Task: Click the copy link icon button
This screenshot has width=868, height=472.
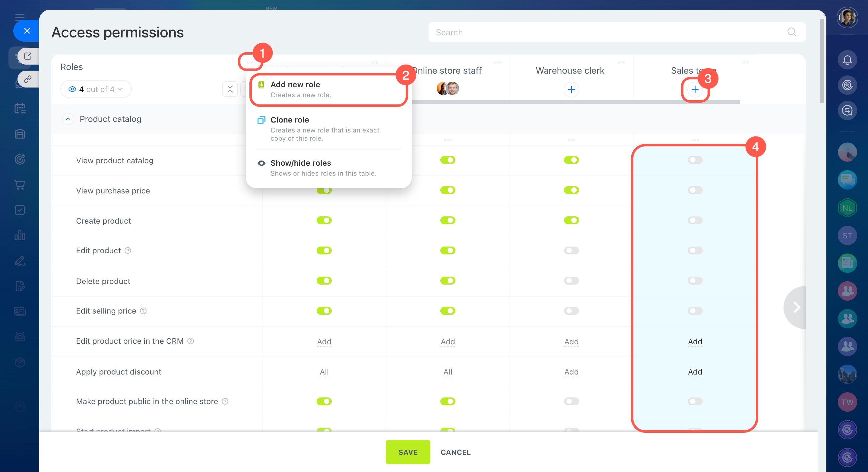Action: tap(28, 79)
